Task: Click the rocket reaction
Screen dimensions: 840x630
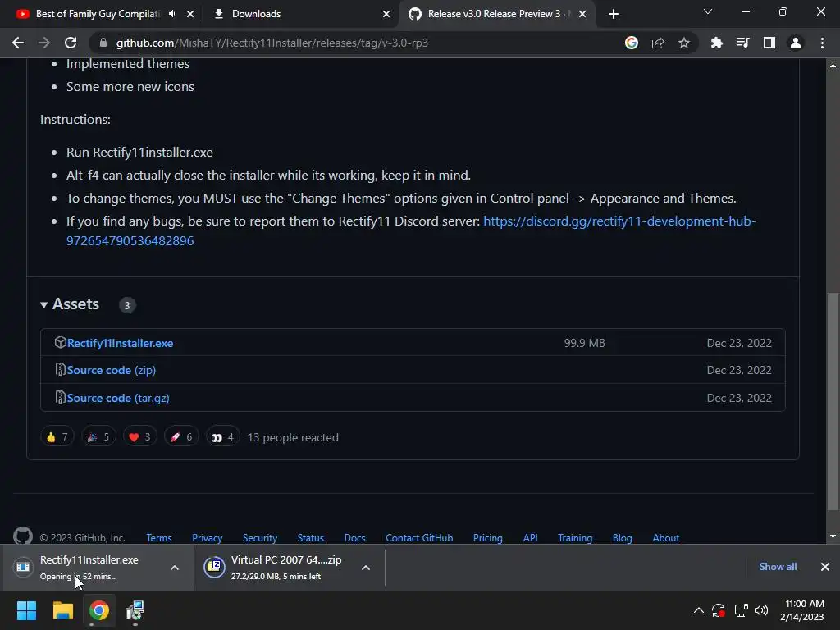Action: pyautogui.click(x=181, y=437)
